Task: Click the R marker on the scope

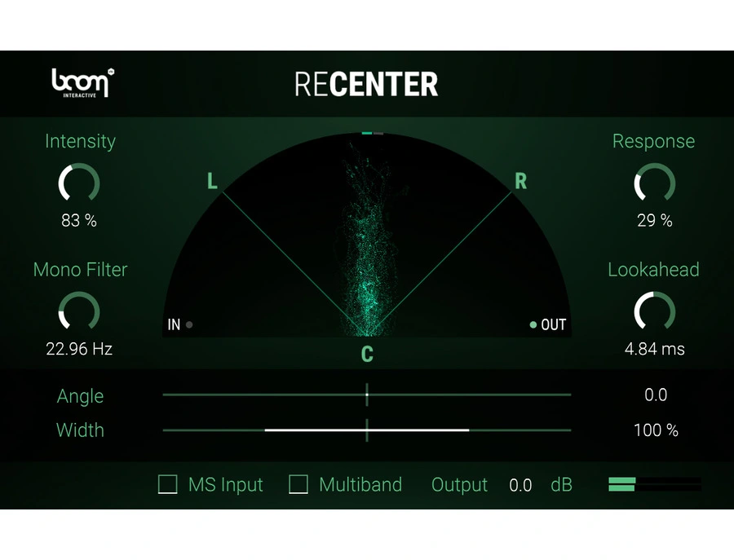Action: (x=521, y=181)
